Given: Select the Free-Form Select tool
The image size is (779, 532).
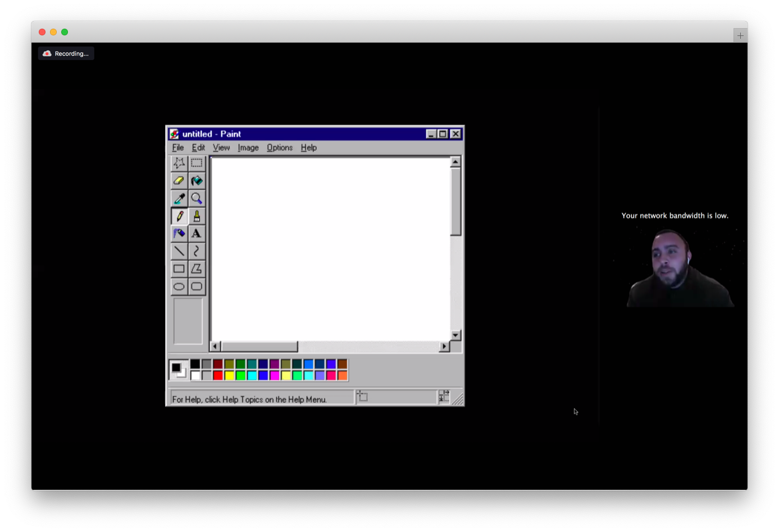Looking at the screenshot, I should (179, 163).
